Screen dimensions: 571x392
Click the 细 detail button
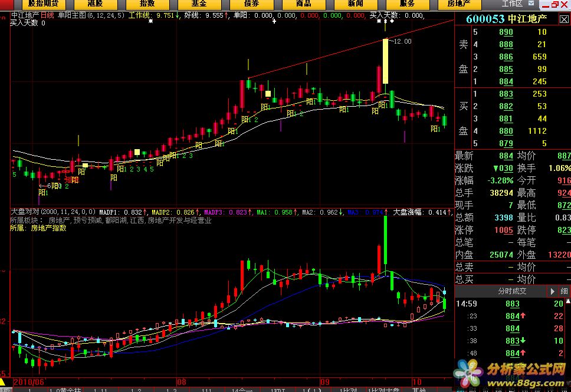[564, 291]
